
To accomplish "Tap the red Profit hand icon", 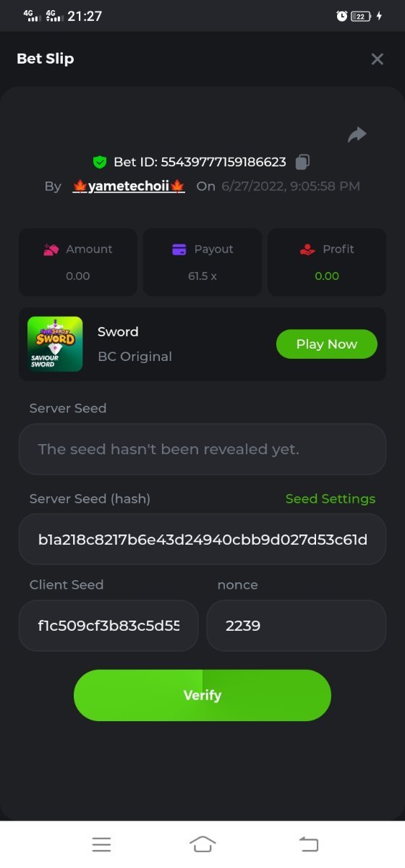I will coord(307,250).
